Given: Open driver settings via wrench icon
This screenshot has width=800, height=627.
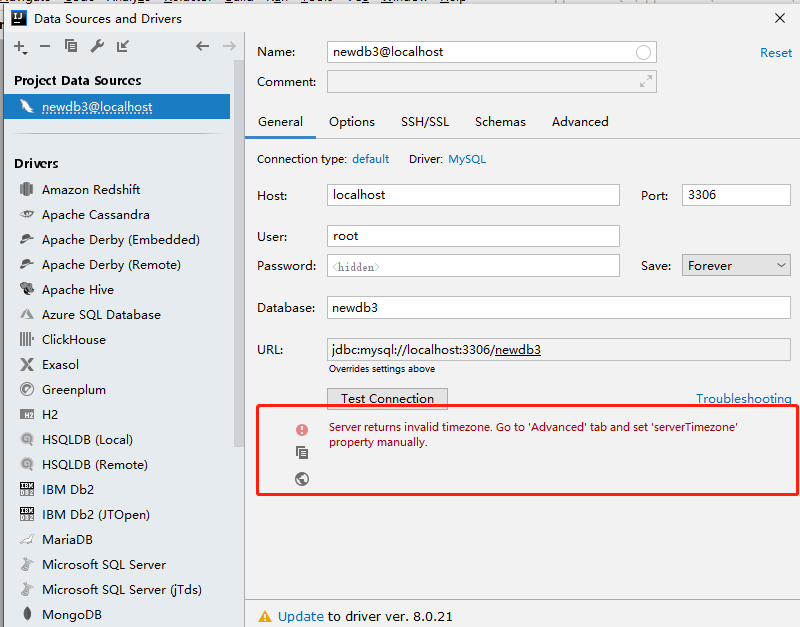Looking at the screenshot, I should coord(97,46).
